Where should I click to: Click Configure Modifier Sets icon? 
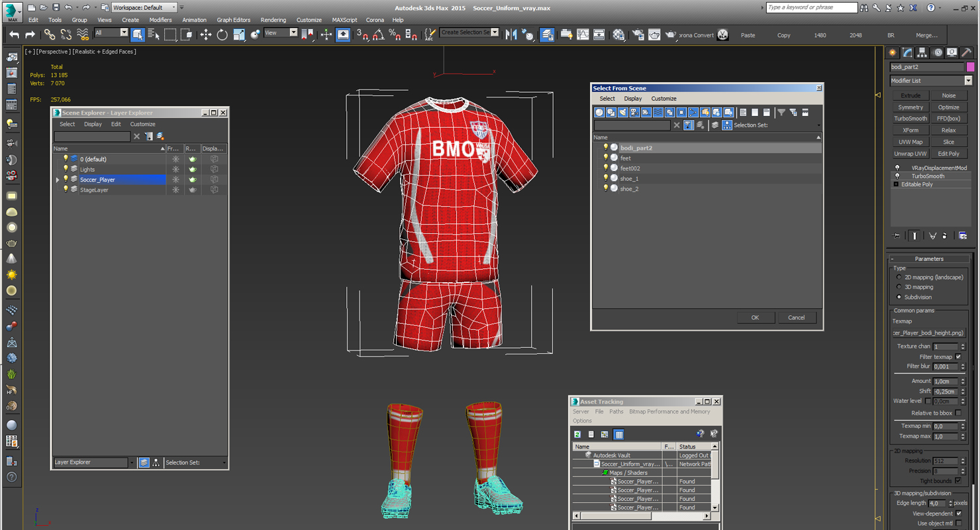coord(963,235)
